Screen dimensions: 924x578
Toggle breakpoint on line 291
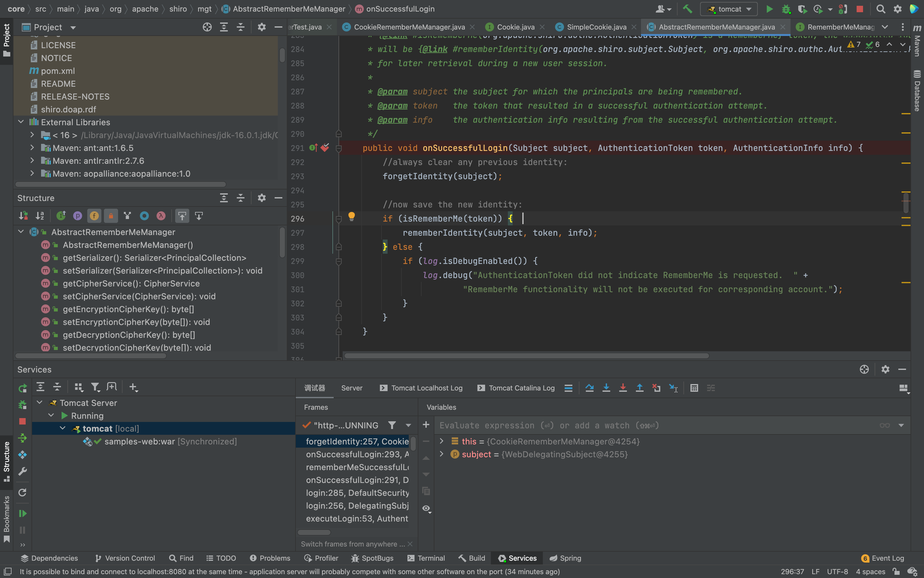325,148
